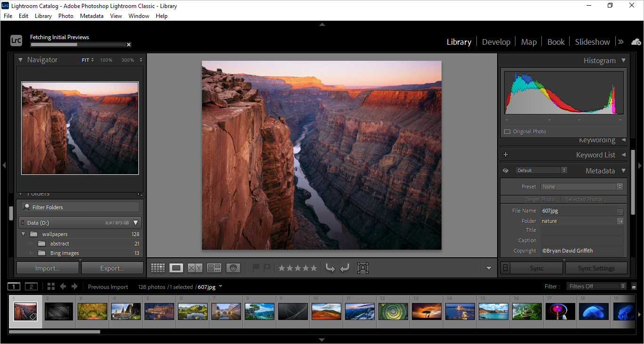The width and height of the screenshot is (644, 344).
Task: Expand Data (D:) volume menu
Action: coord(136,223)
